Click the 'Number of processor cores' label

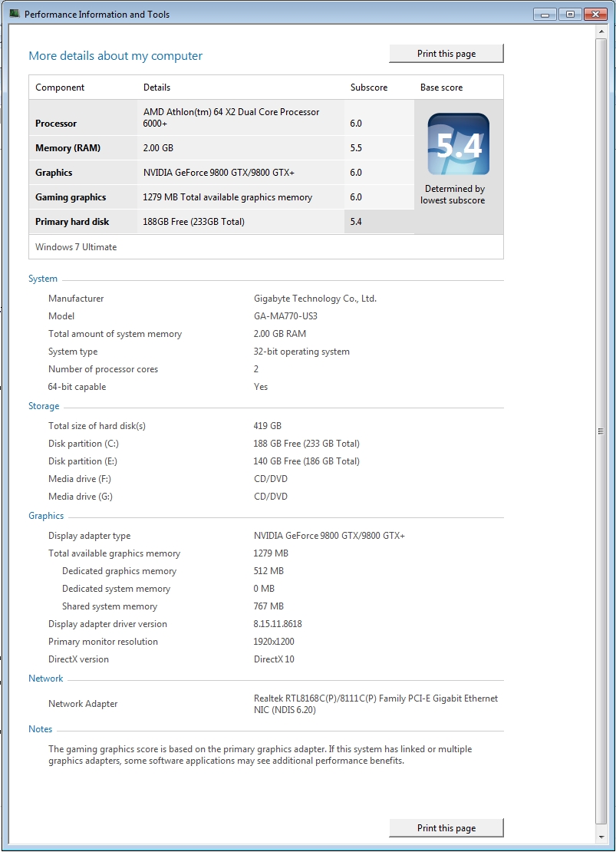pyautogui.click(x=104, y=369)
